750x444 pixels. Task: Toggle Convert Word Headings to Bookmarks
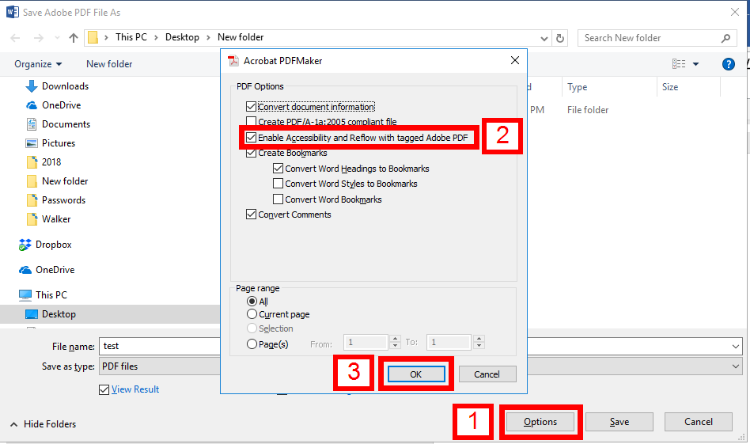278,168
